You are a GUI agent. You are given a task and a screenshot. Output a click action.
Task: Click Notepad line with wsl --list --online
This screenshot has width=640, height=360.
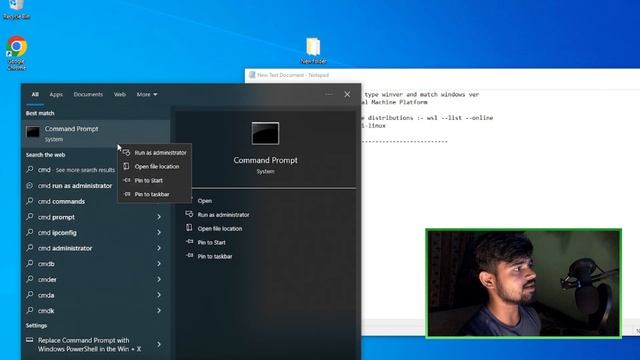click(x=427, y=118)
